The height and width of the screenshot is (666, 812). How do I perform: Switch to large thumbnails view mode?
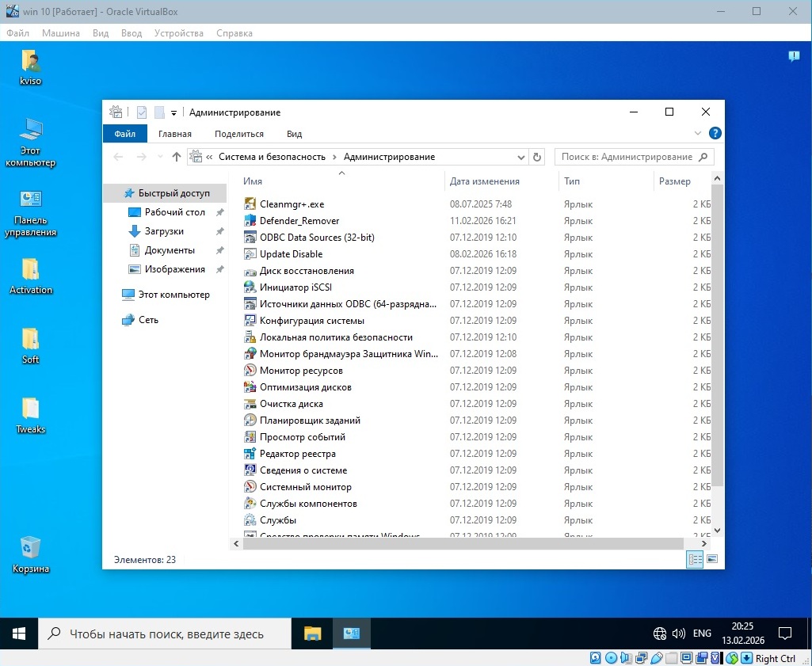pyautogui.click(x=711, y=559)
